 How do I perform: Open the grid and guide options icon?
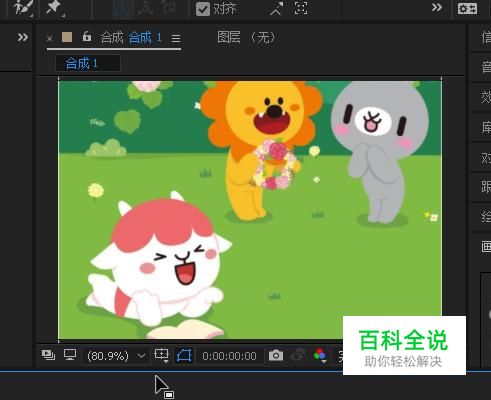[161, 355]
